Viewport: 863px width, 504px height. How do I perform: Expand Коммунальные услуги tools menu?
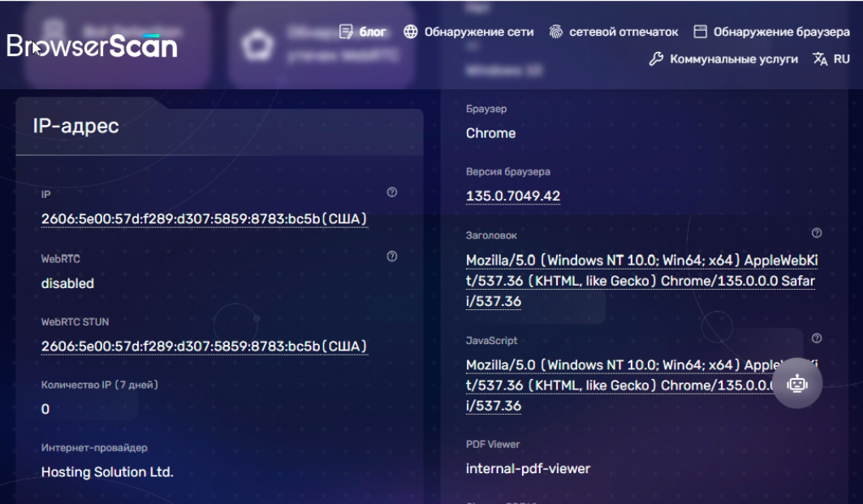[x=733, y=59]
